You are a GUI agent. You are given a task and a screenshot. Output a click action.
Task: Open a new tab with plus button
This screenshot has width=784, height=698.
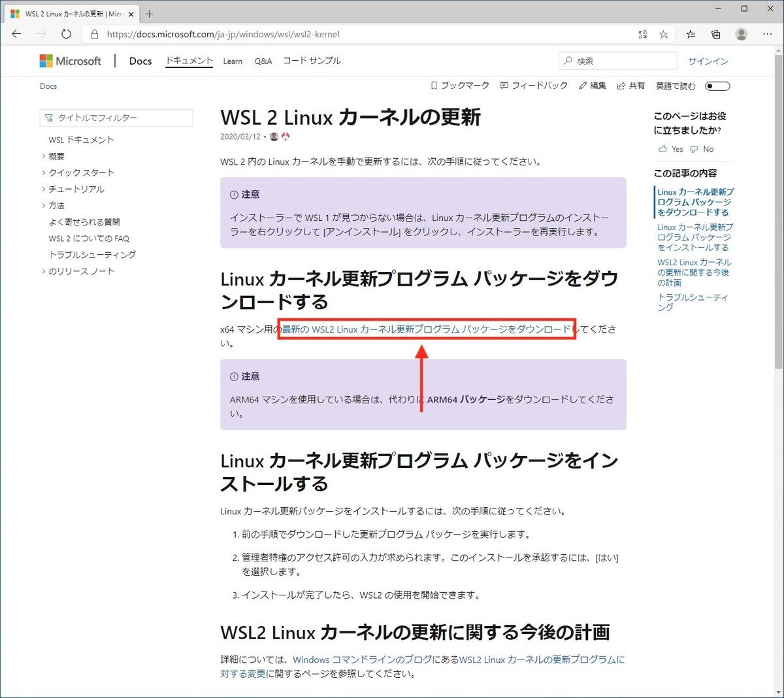[x=149, y=14]
